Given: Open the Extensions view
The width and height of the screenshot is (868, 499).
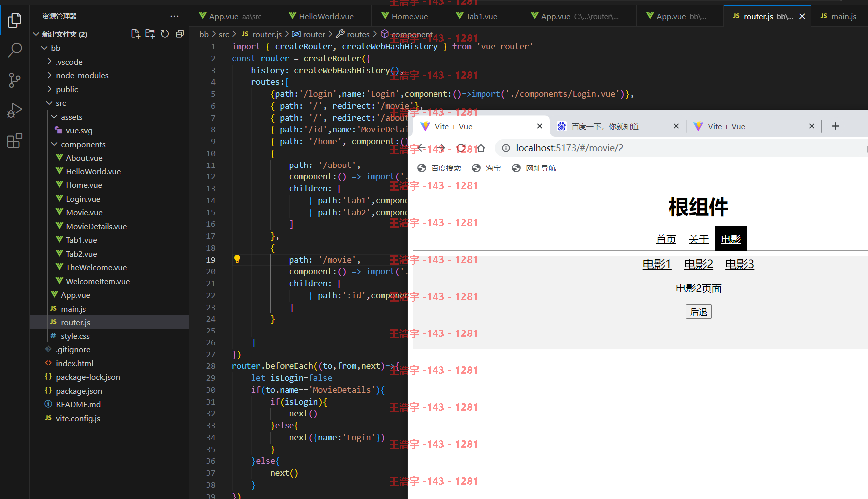Looking at the screenshot, I should (x=15, y=140).
